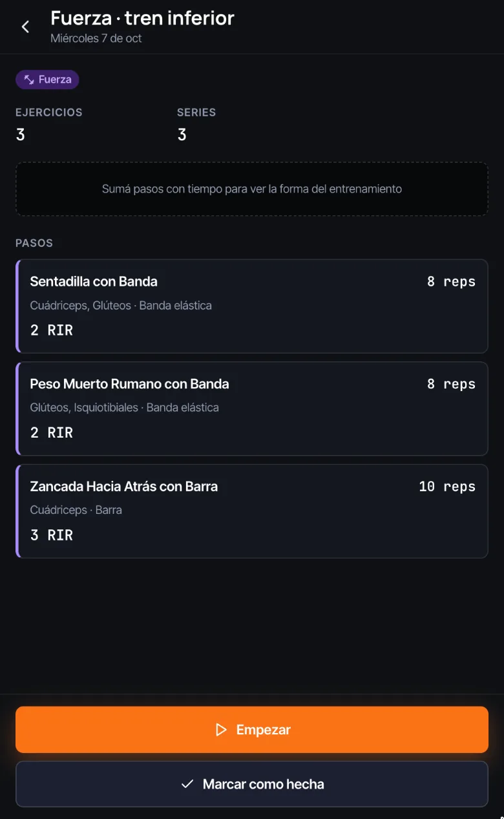Go back using the left chevron arrow
The width and height of the screenshot is (504, 819).
[25, 27]
